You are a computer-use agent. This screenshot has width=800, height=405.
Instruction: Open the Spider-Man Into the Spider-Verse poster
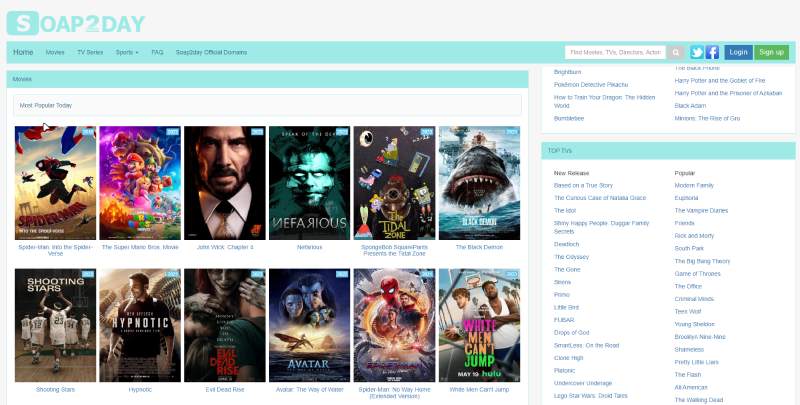click(x=55, y=183)
